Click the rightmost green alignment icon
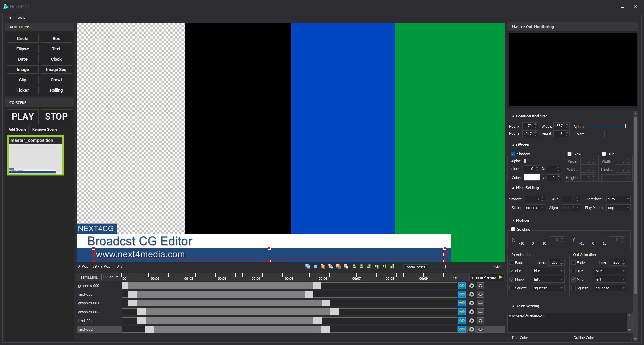 point(392,267)
